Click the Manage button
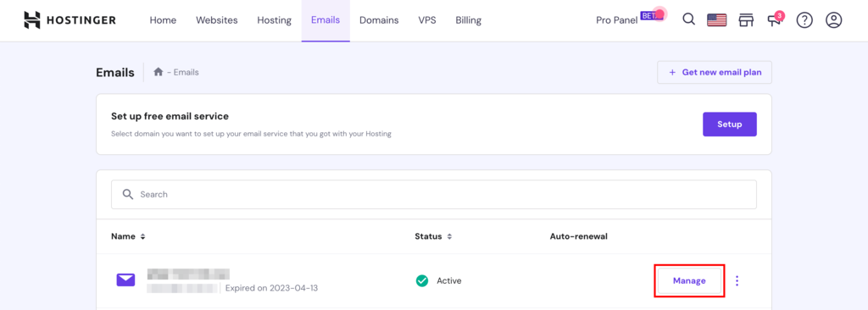 (689, 280)
